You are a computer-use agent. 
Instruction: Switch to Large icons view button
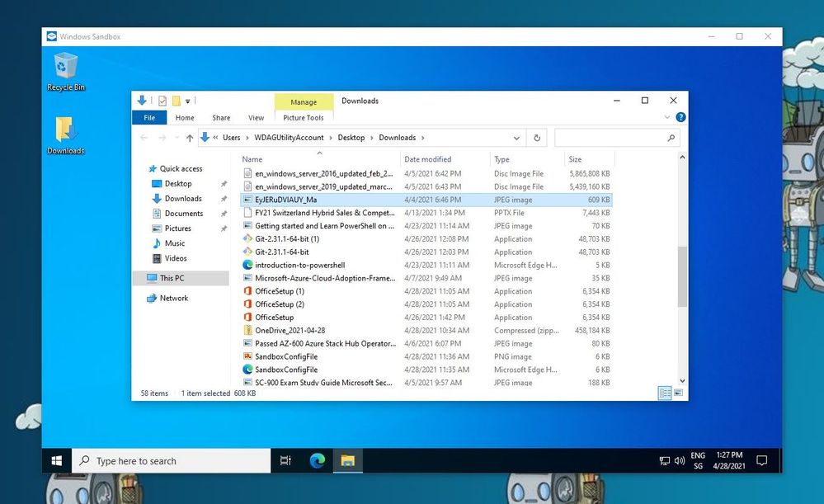tap(679, 393)
